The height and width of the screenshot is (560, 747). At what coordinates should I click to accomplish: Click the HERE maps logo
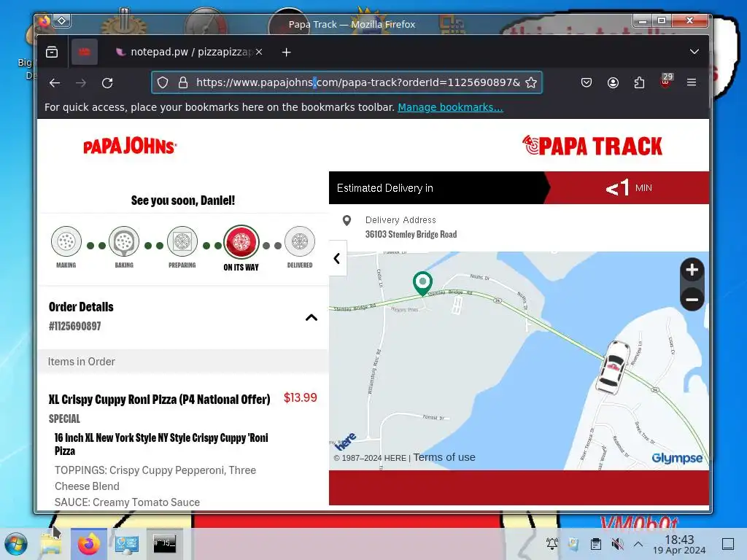click(x=345, y=441)
